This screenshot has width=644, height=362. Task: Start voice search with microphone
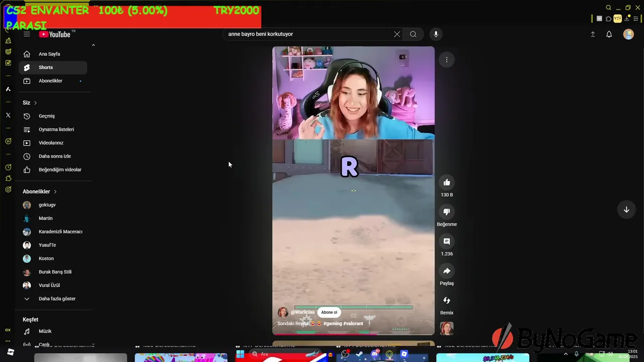[x=436, y=34]
